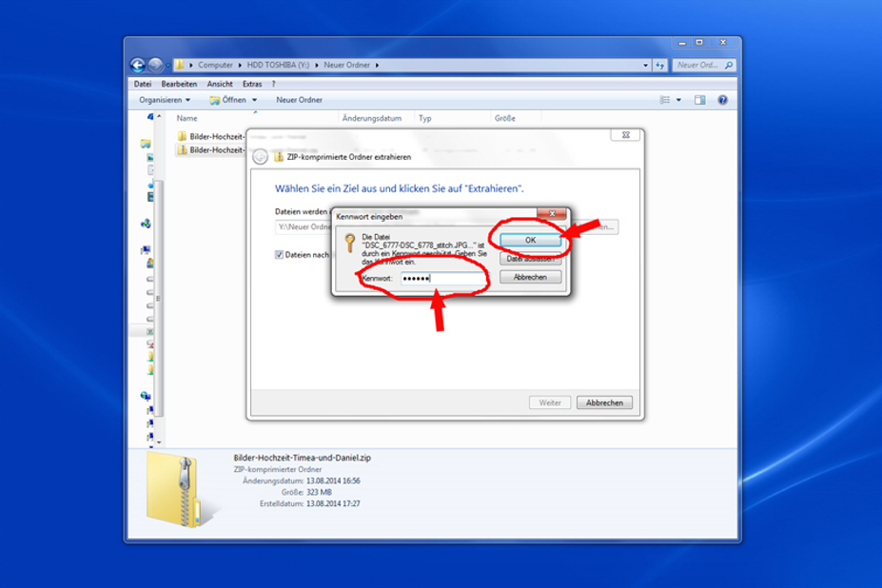The width and height of the screenshot is (882, 588).
Task: Sort files by the Änderungsdatum column
Action: click(374, 119)
